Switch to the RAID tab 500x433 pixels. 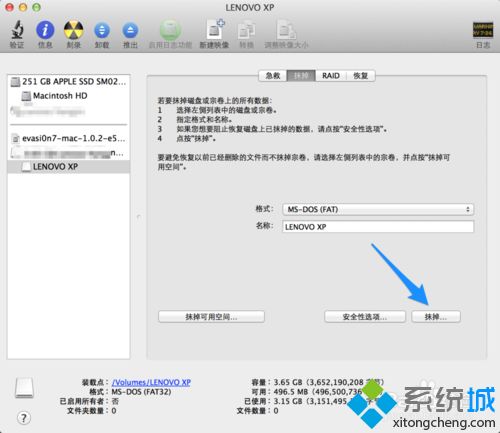pyautogui.click(x=331, y=76)
